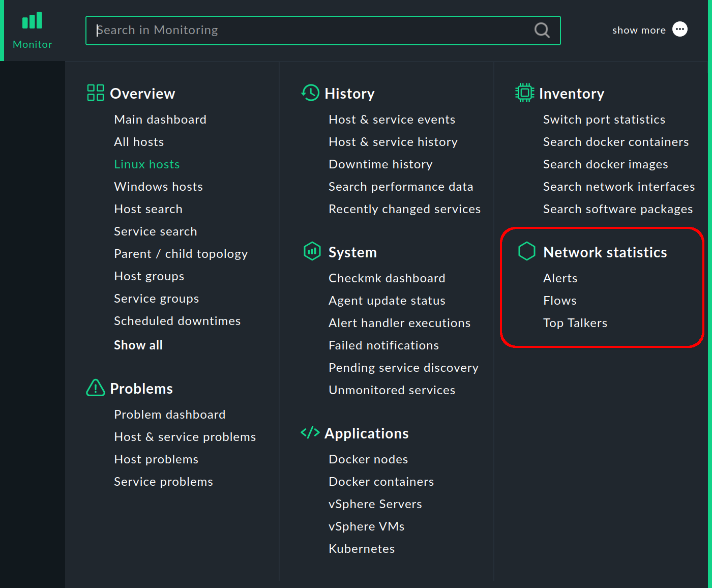Click the Search in Monitoring input field
Screen dimensions: 712x588
pos(305,30)
